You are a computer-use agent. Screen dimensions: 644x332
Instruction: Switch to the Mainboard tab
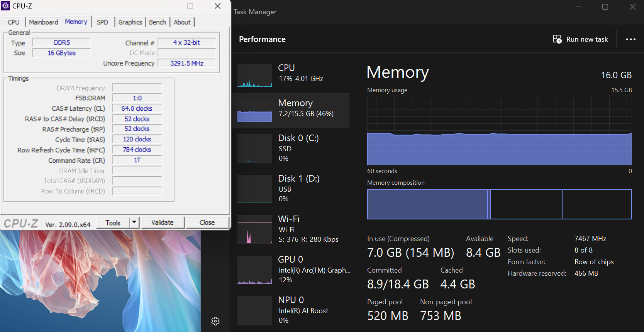pos(43,22)
